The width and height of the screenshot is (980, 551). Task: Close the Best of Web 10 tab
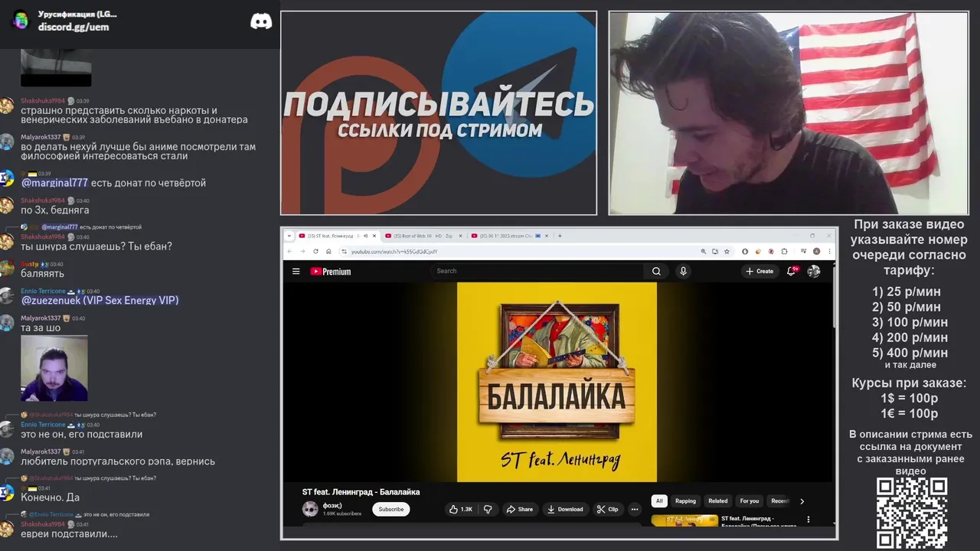pos(461,236)
